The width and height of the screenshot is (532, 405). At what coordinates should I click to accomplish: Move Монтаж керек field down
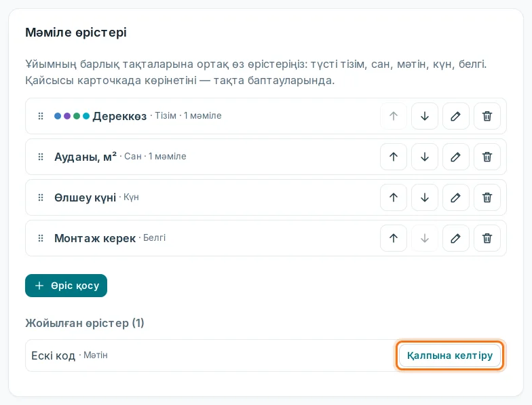[x=425, y=238]
